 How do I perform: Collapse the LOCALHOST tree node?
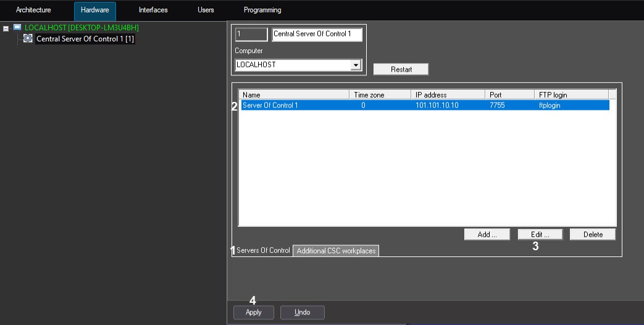tap(6, 28)
